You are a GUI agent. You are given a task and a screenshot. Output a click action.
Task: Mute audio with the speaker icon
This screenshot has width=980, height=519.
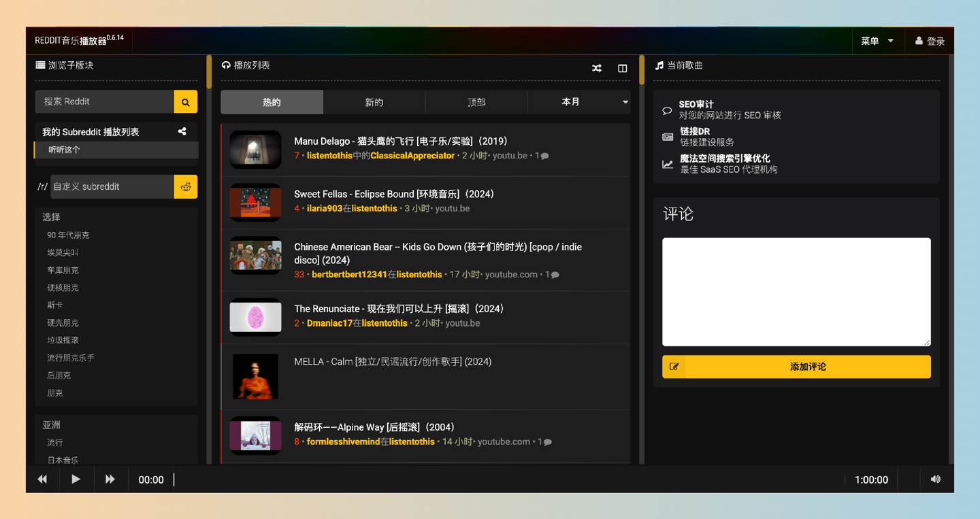935,479
